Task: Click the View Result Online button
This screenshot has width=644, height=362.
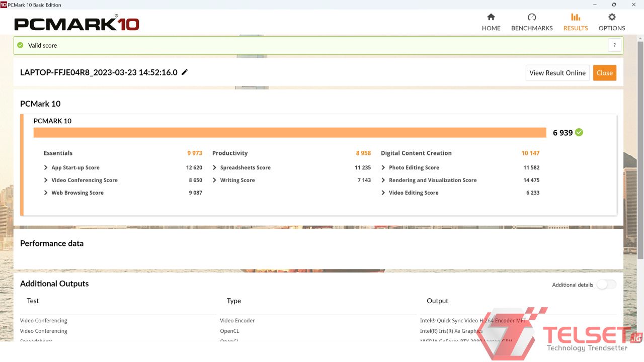Action: [557, 73]
